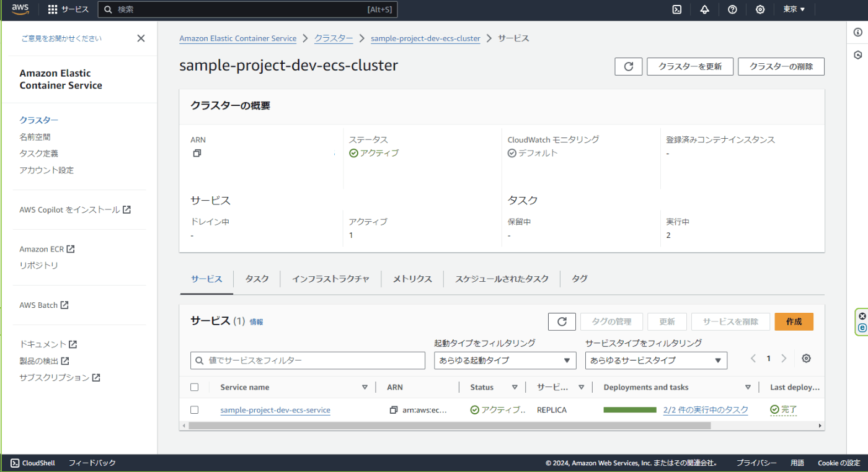Screen dimensions: 868x472
Task: Switch to the タスク tab
Action: tap(257, 279)
